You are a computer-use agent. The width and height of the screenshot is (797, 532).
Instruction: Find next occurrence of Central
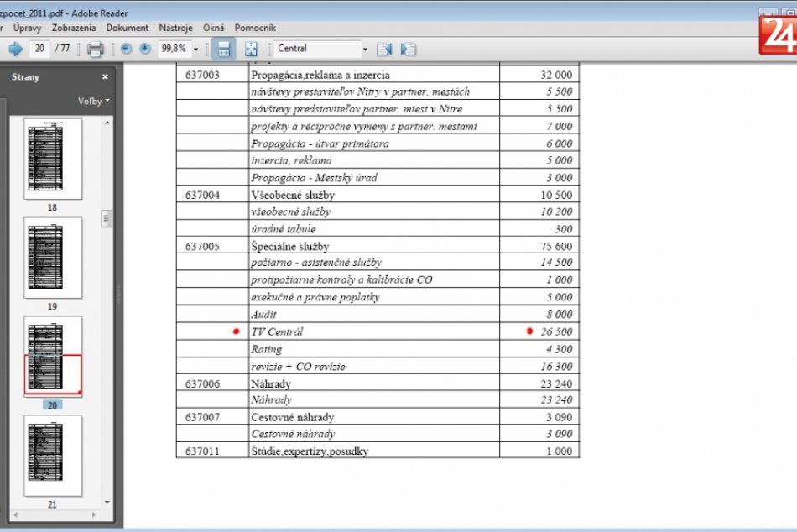point(409,49)
